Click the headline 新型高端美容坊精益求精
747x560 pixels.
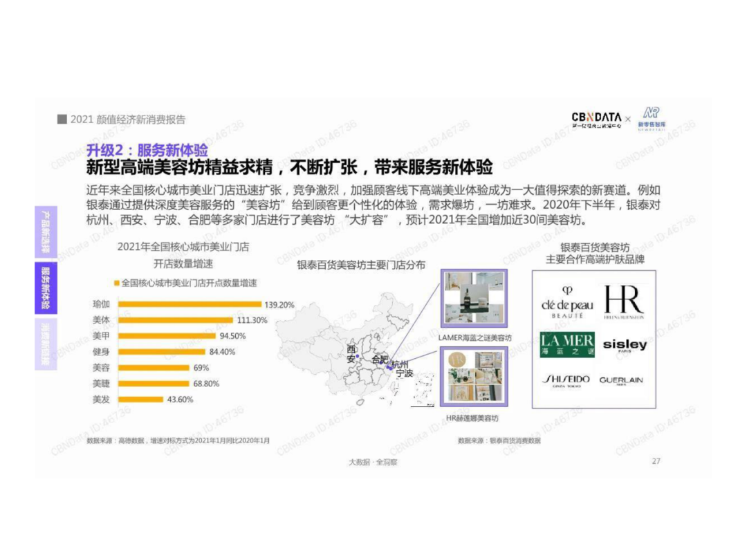click(x=179, y=167)
